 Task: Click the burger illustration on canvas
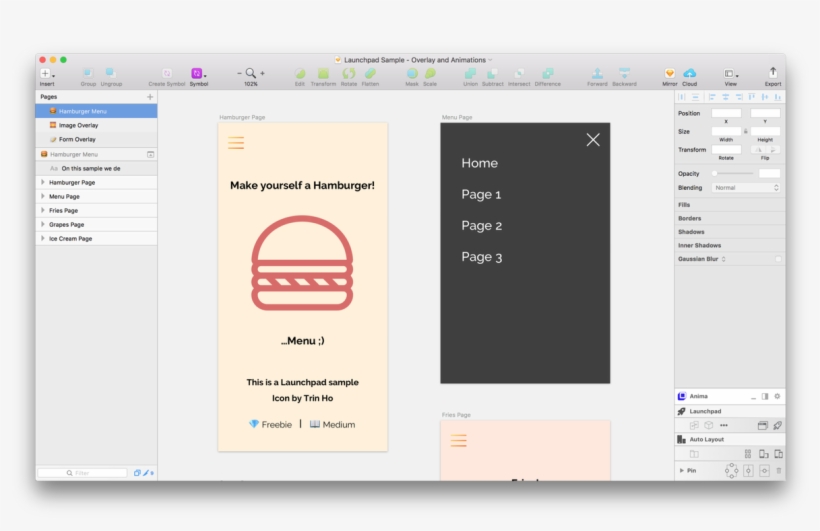click(302, 263)
